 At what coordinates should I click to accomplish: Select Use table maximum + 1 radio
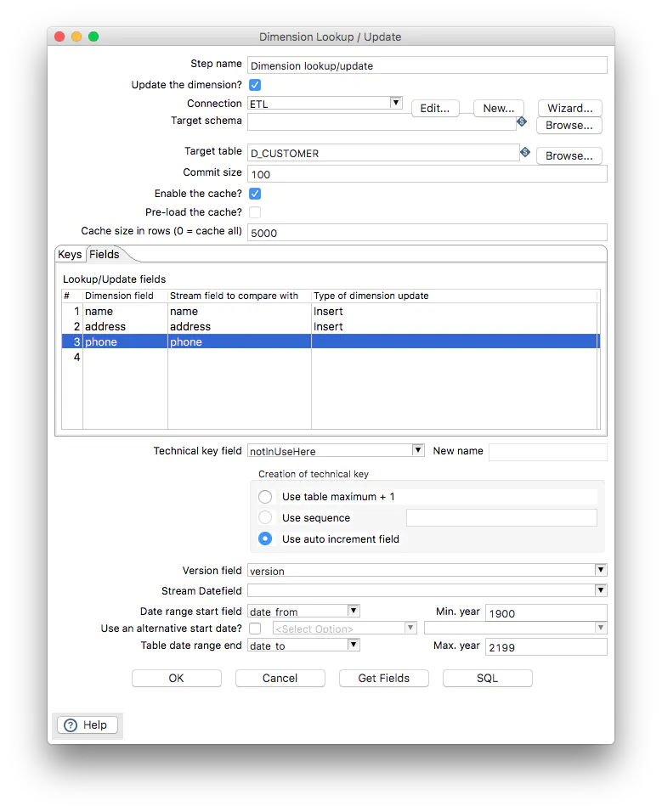tap(265, 497)
